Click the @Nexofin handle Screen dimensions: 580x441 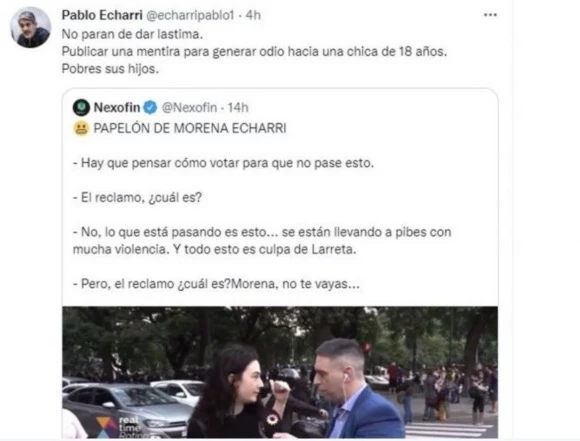coord(189,108)
